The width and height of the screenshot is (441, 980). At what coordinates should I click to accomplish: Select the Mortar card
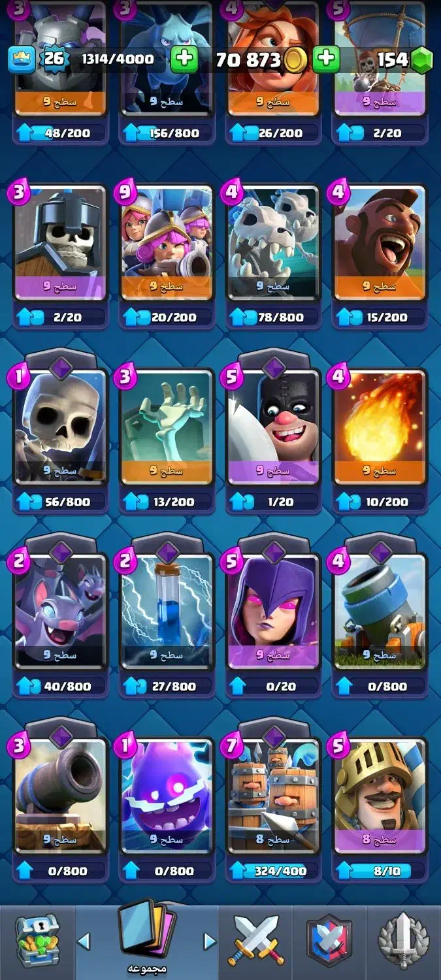[380, 612]
